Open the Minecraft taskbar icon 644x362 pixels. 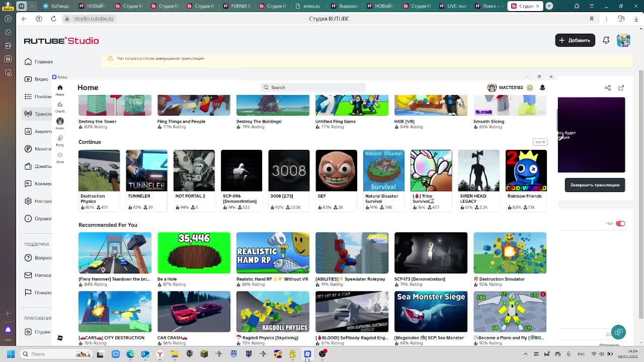(204, 354)
